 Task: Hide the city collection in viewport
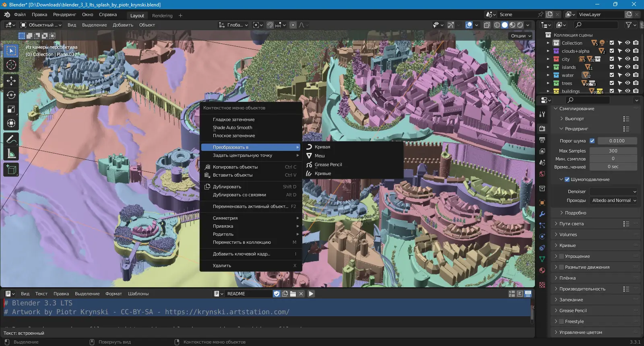pyautogui.click(x=627, y=59)
